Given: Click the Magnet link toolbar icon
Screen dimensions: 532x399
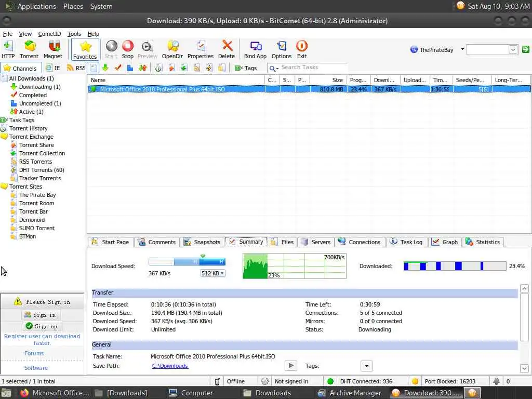Looking at the screenshot, I should coord(53,49).
